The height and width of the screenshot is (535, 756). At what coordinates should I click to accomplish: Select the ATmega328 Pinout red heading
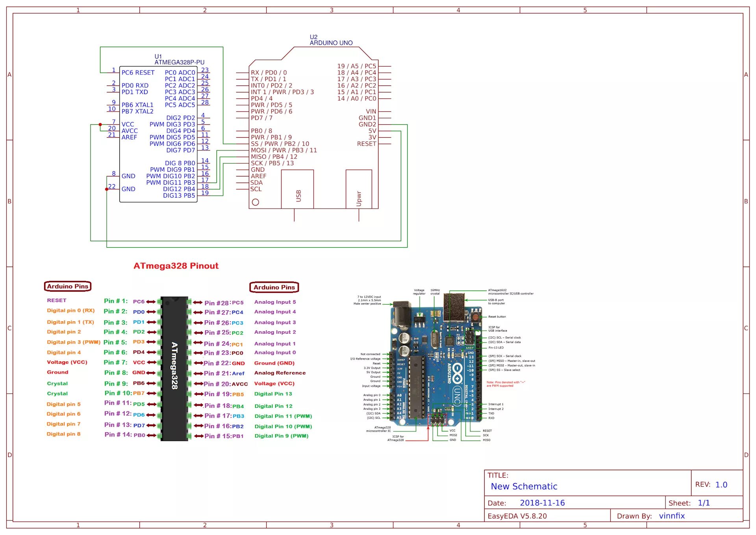click(x=176, y=266)
